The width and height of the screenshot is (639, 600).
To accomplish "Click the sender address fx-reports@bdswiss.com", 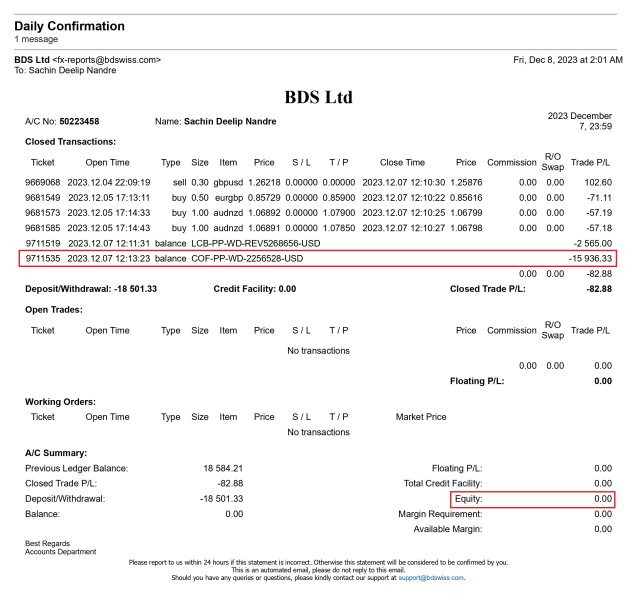I will click(107, 60).
